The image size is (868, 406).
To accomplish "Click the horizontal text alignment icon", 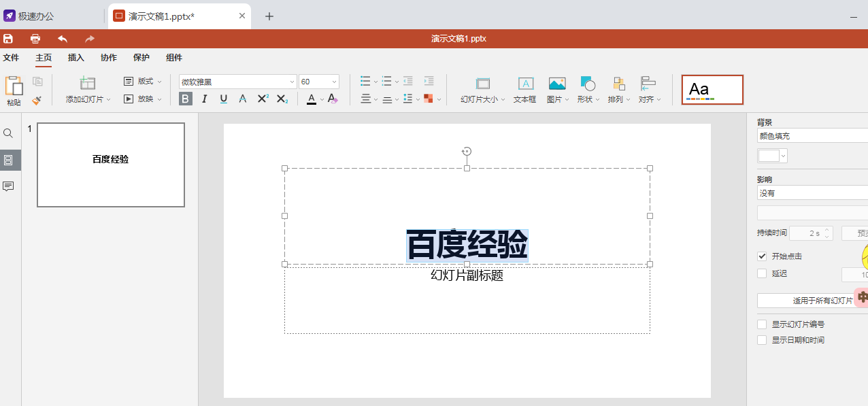I will click(365, 99).
